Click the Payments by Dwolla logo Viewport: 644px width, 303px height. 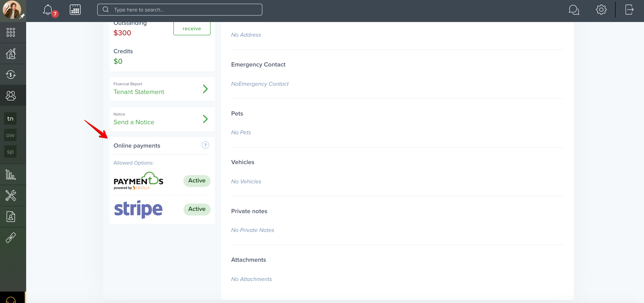pyautogui.click(x=139, y=181)
